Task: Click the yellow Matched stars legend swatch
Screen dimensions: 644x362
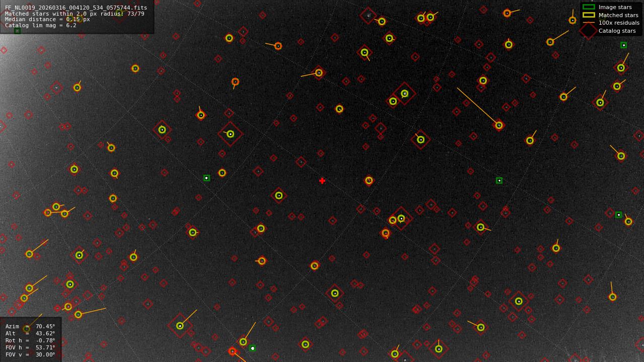Action: (x=589, y=15)
